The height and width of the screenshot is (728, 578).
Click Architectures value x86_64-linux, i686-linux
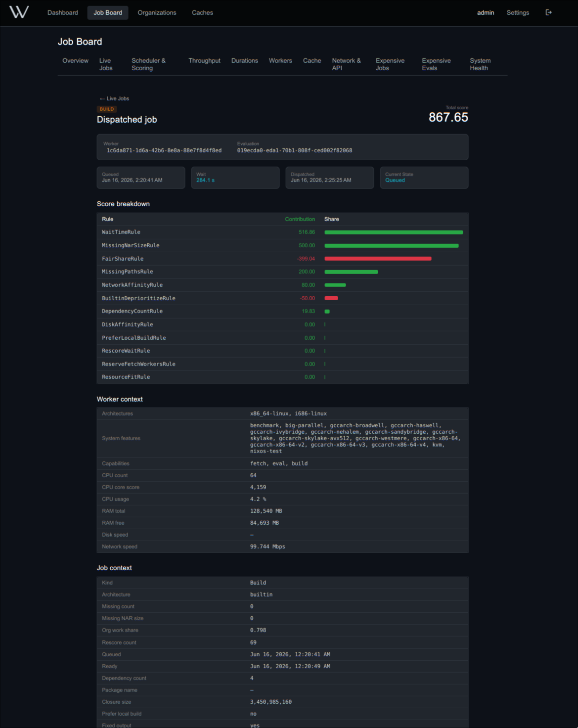(288, 413)
